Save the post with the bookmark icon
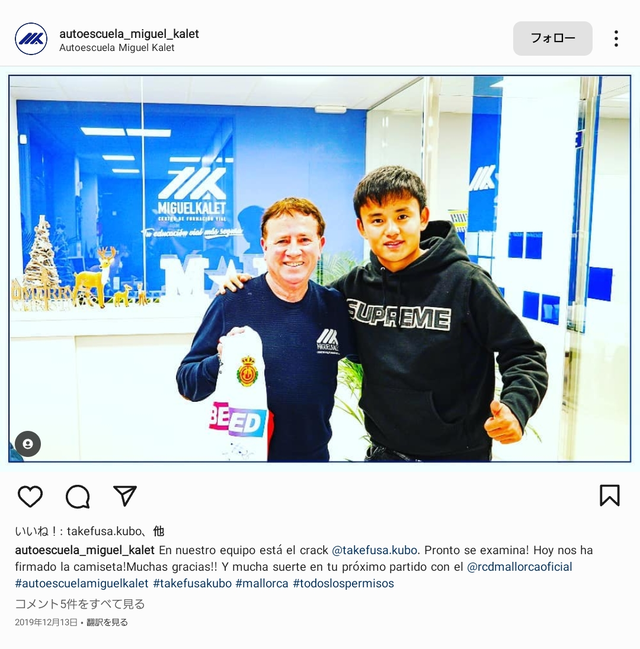 [x=609, y=495]
